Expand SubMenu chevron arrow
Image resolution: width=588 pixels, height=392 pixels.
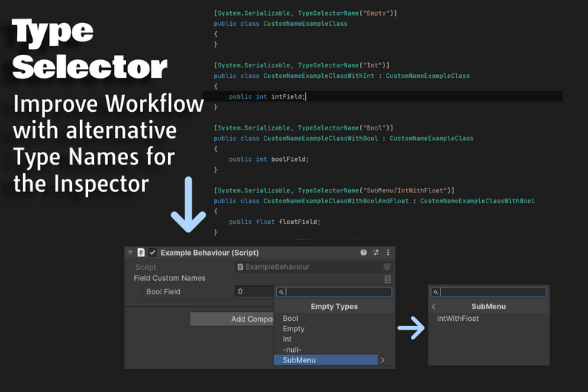tap(383, 360)
